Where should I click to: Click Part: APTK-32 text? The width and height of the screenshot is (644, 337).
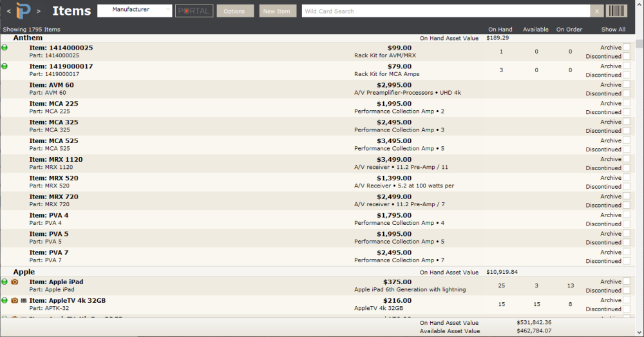coord(49,308)
